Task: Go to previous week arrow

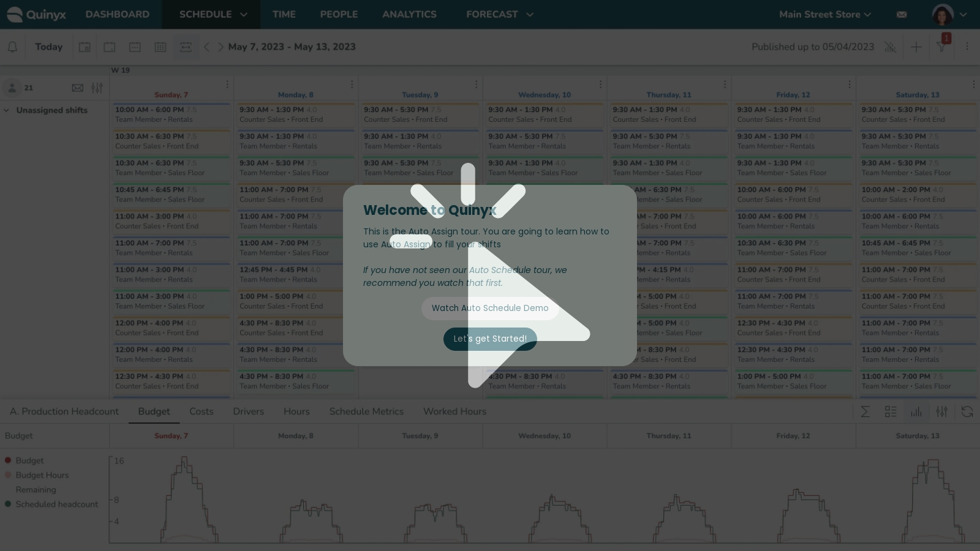Action: [x=206, y=47]
